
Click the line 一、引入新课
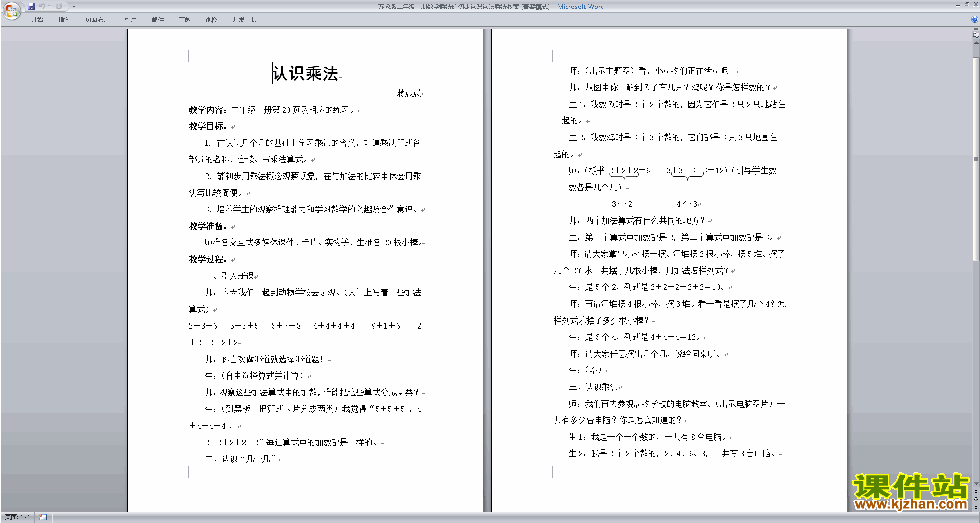coord(229,276)
